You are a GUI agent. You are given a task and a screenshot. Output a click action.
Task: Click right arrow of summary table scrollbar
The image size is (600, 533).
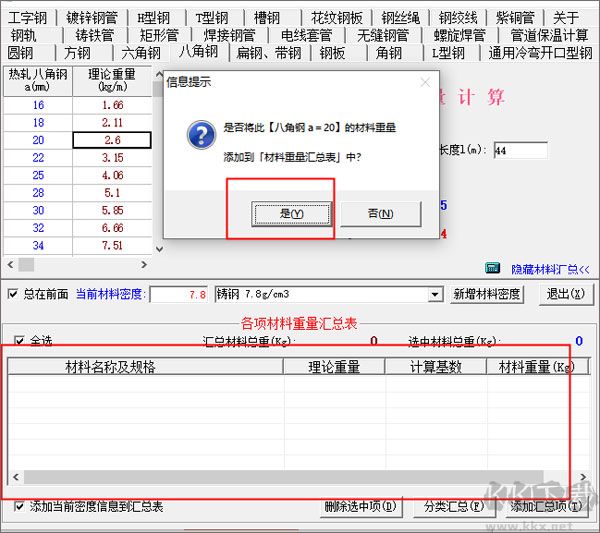(x=583, y=477)
